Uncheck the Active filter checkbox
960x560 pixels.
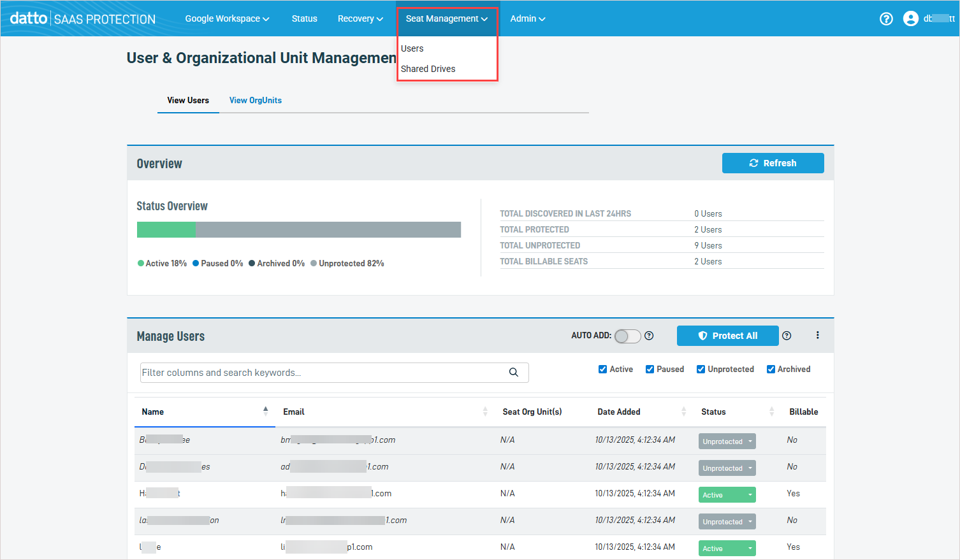point(602,370)
